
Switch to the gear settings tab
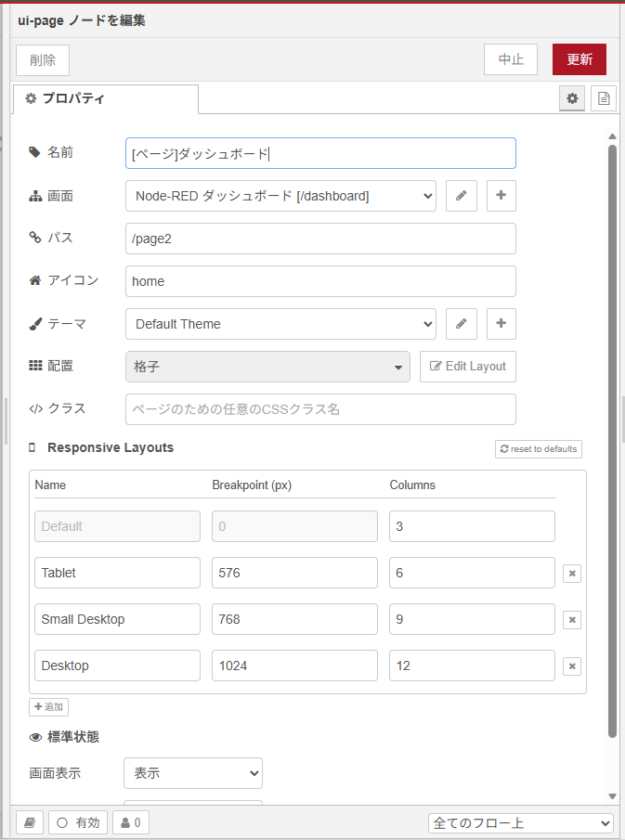click(x=572, y=98)
